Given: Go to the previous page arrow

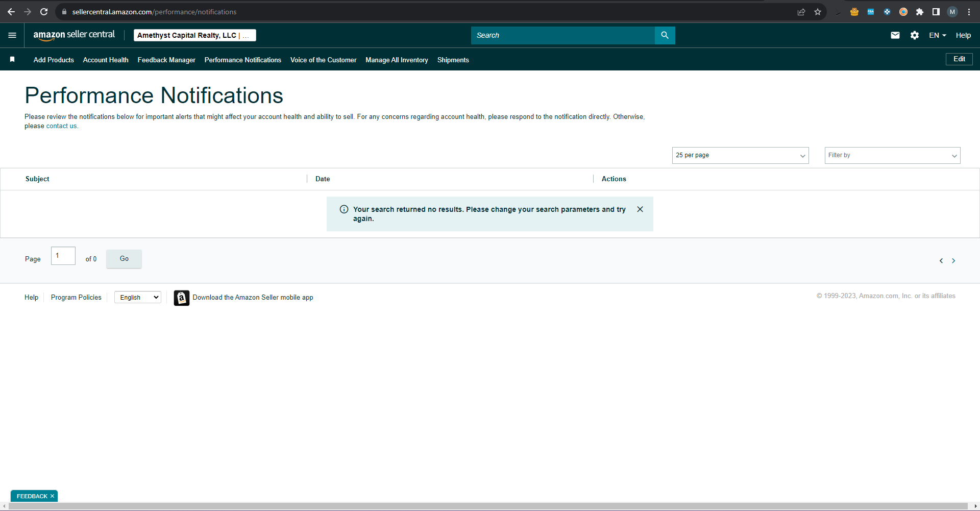Looking at the screenshot, I should [x=941, y=261].
